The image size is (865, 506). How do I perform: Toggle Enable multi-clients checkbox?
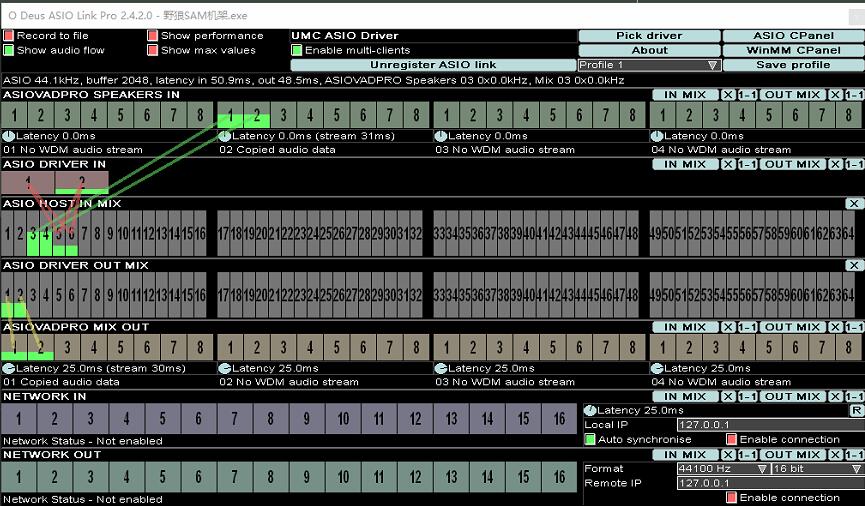click(297, 50)
